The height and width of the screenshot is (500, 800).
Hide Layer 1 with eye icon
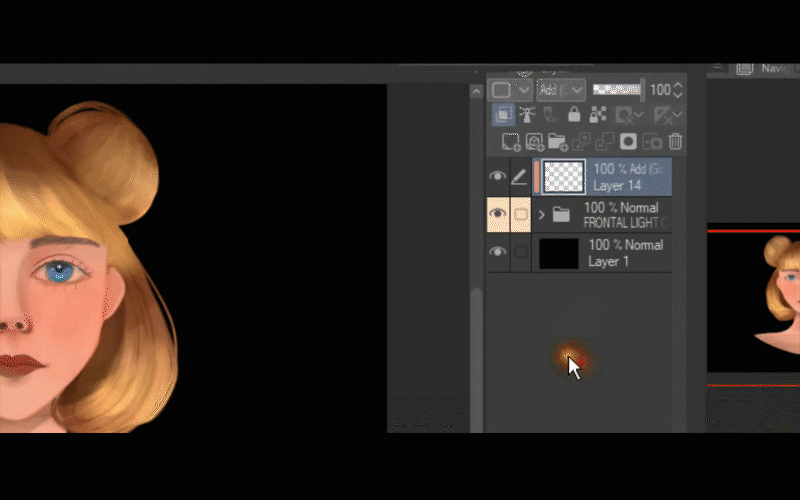point(497,252)
